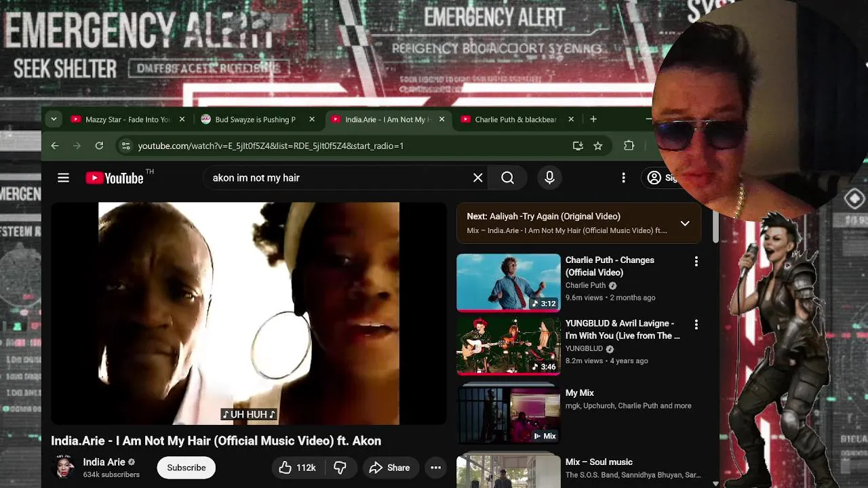Viewport: 868px width, 488px height.
Task: Subscribe to India Arie channel
Action: (186, 468)
